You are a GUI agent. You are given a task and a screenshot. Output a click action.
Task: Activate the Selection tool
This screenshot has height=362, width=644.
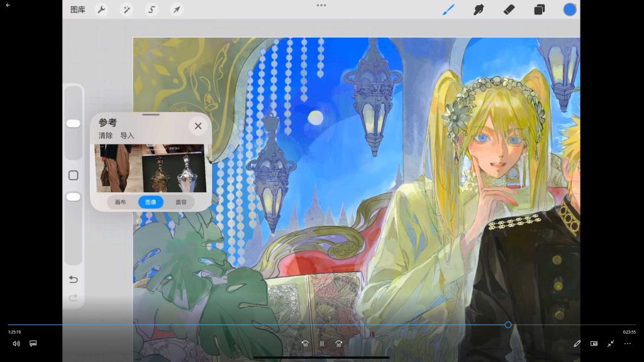[152, 9]
